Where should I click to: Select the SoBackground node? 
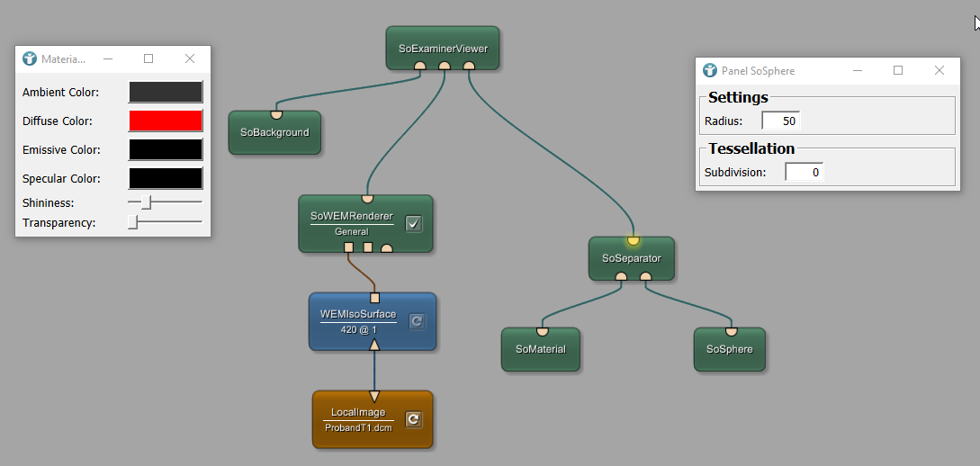[x=274, y=134]
